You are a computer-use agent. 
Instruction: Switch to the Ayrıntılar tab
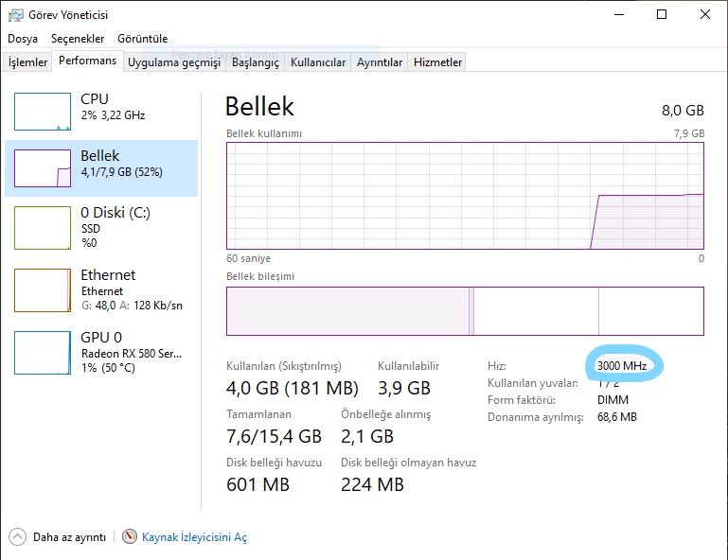[380, 62]
